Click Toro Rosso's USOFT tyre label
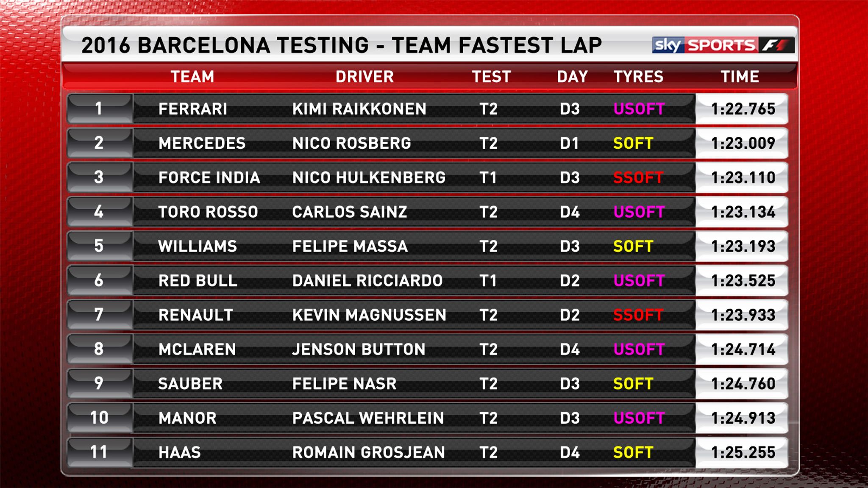 [x=639, y=212]
